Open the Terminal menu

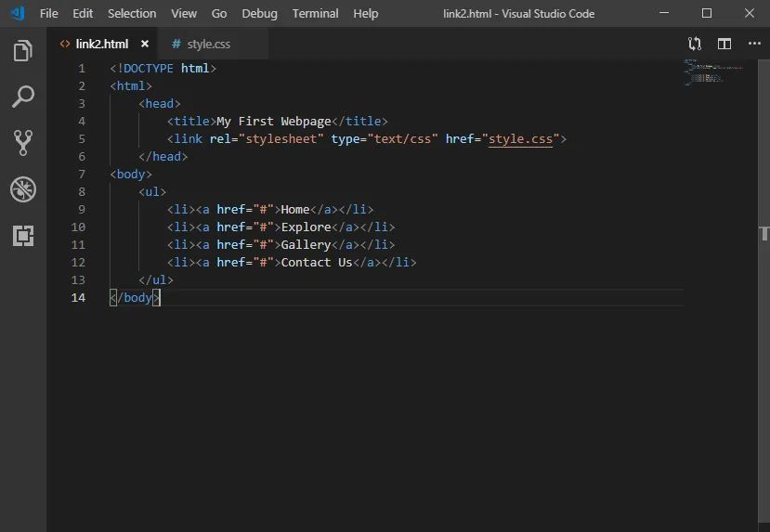tap(315, 14)
